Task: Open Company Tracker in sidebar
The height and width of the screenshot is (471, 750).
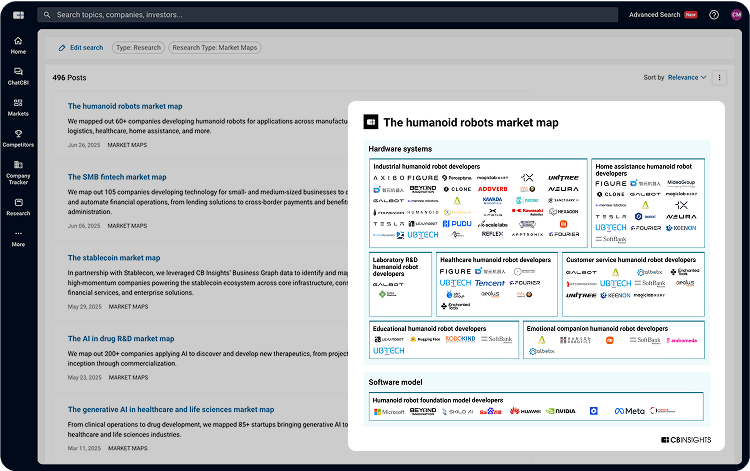Action: (18, 172)
